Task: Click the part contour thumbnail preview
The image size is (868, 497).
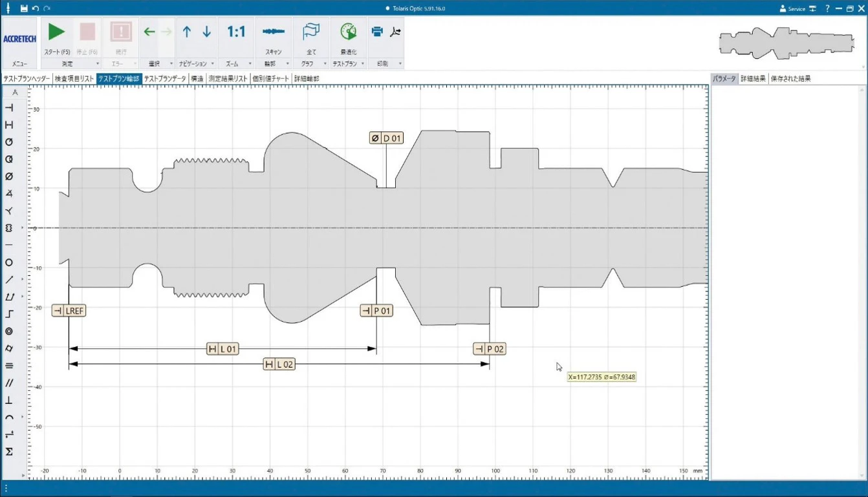Action: [x=786, y=43]
